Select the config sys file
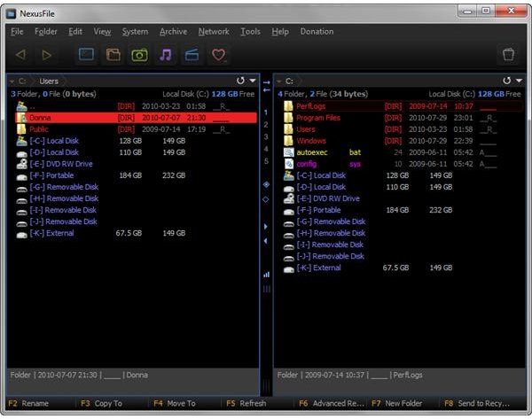The height and width of the screenshot is (419, 532). pyautogui.click(x=403, y=164)
